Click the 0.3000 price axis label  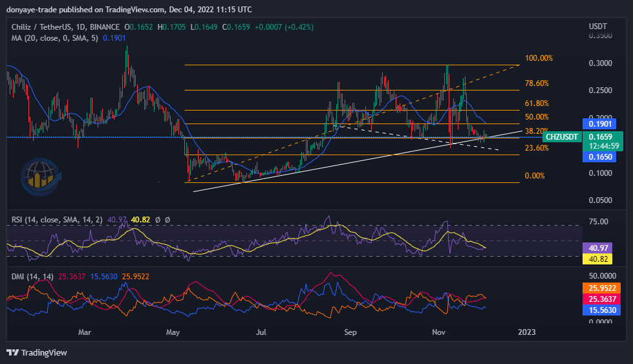point(600,63)
